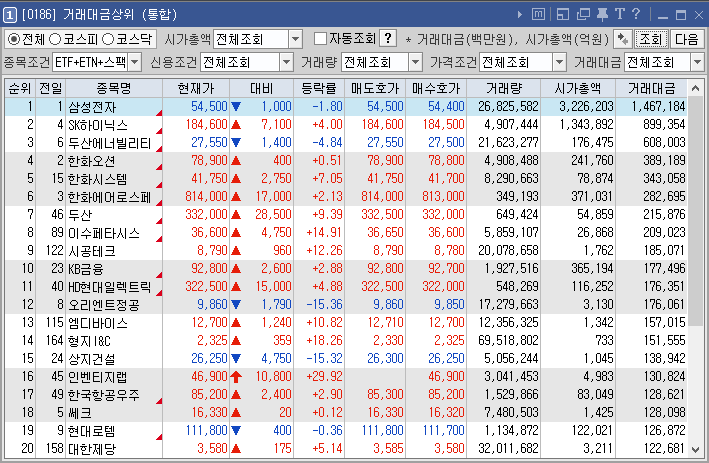Click red corner marker on 한화시스템 row
The height and width of the screenshot is (463, 709).
pos(159,184)
